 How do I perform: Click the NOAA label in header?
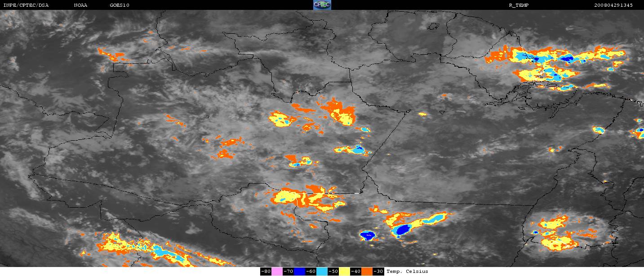80,5
